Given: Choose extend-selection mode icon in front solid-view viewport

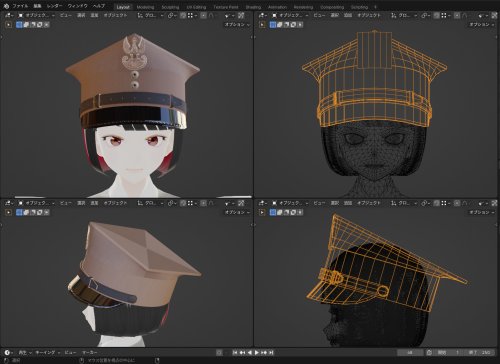Looking at the screenshot, I should [26, 24].
